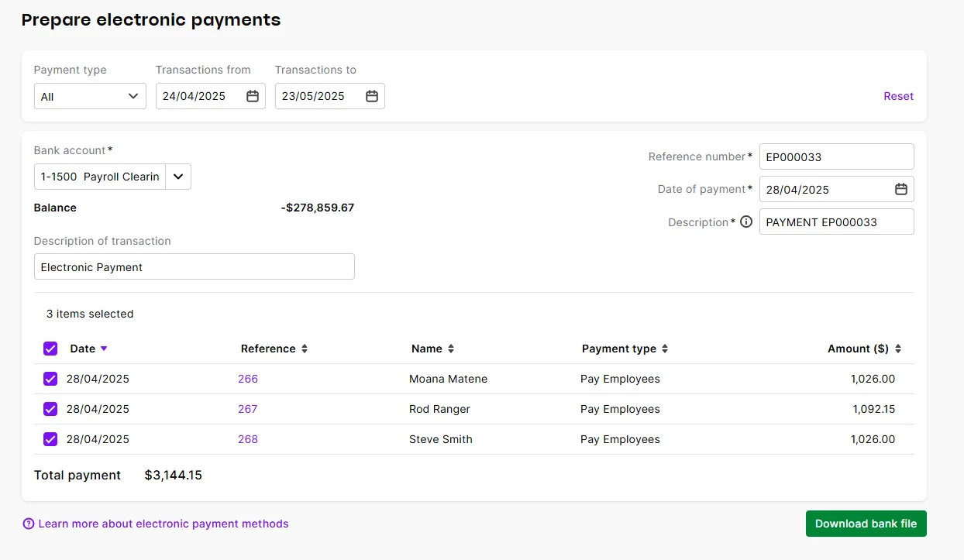Uncheck the select-all checkbox in table header
964x560 pixels.
tap(50, 349)
